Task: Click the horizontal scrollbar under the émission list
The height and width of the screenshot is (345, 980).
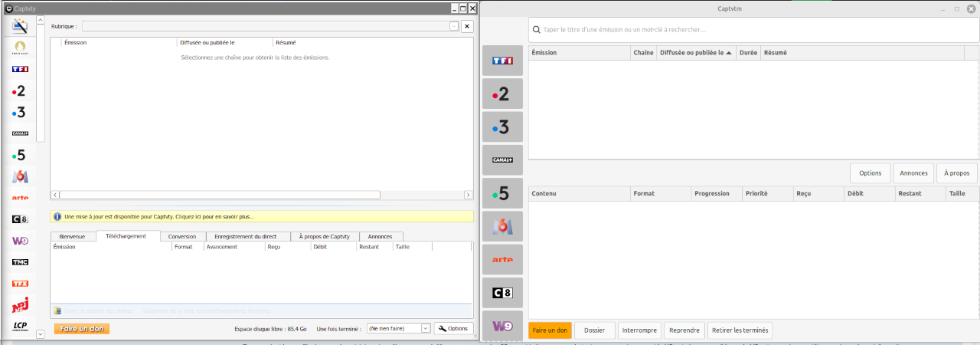Action: point(219,195)
